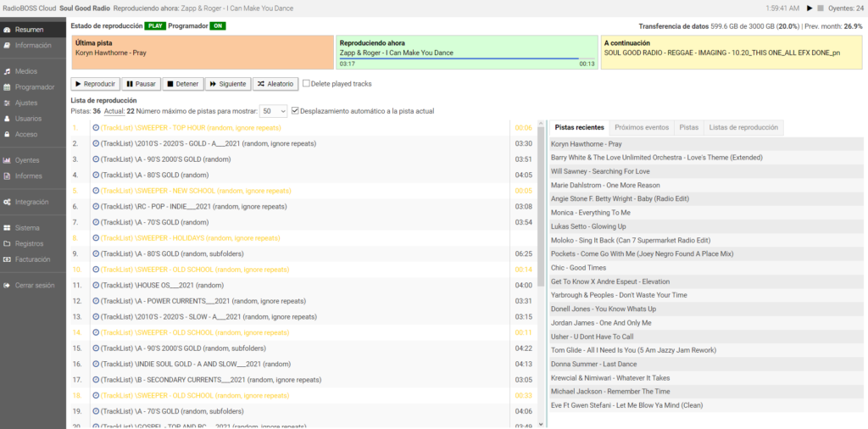Click the now-playing track progress bar
868x429 pixels.
(466, 58)
